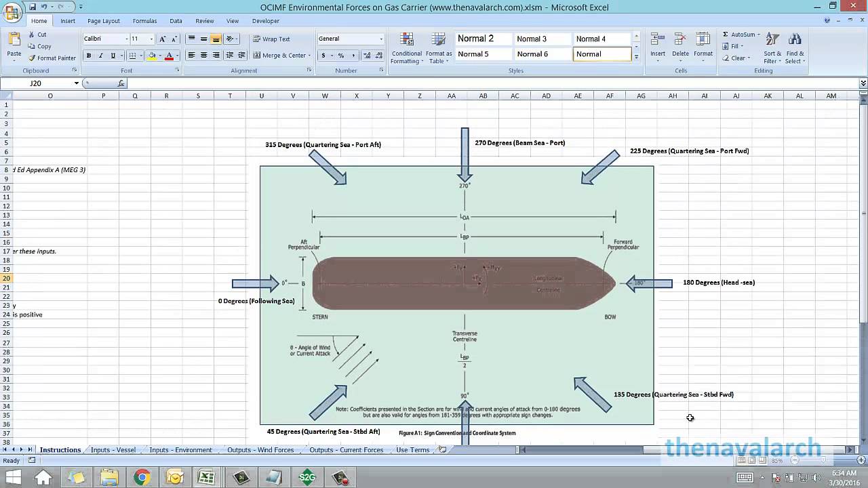
Task: Apply comma style number format
Action: (x=353, y=56)
